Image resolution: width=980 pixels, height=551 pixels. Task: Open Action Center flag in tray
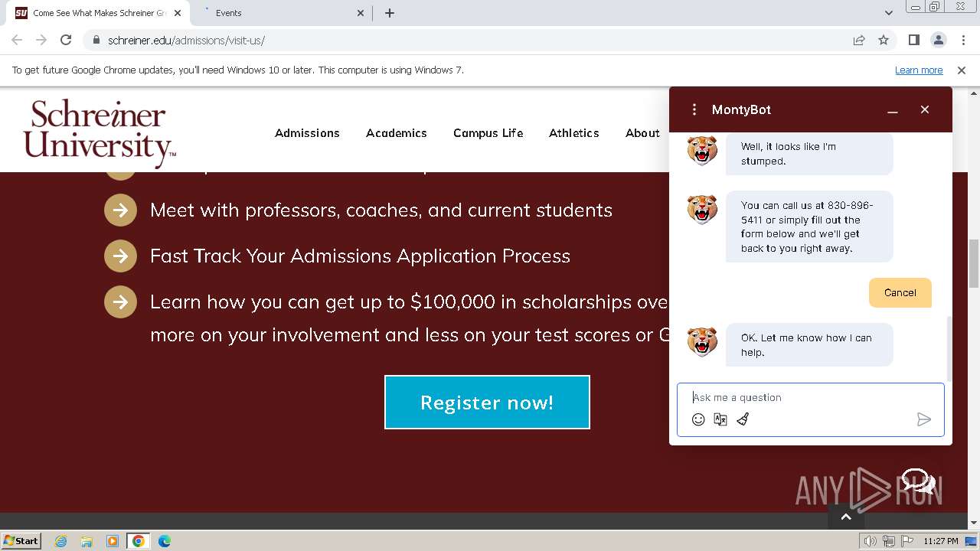(x=906, y=541)
